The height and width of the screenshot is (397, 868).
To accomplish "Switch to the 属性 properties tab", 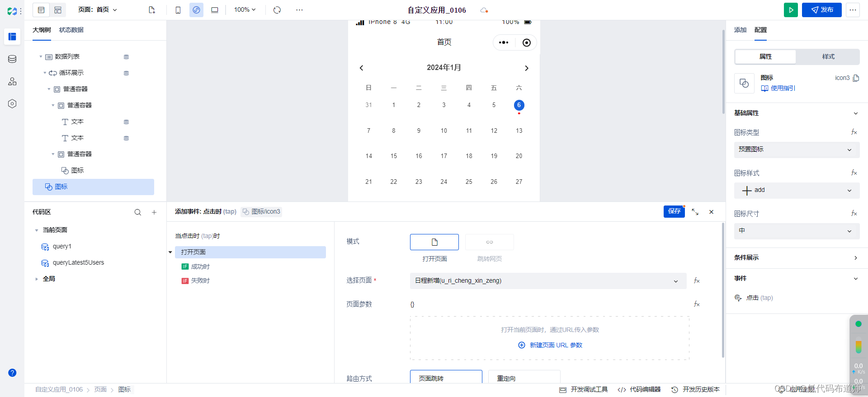I will click(765, 57).
